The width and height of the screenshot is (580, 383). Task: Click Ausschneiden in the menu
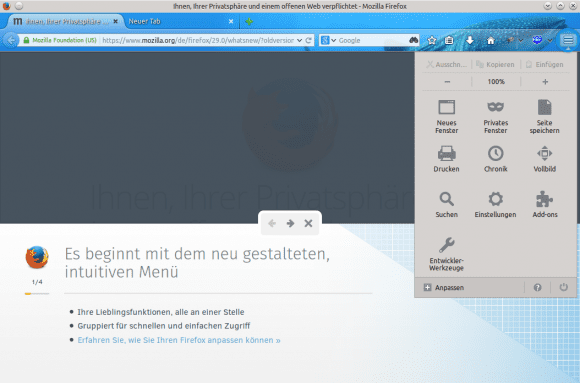(446, 64)
